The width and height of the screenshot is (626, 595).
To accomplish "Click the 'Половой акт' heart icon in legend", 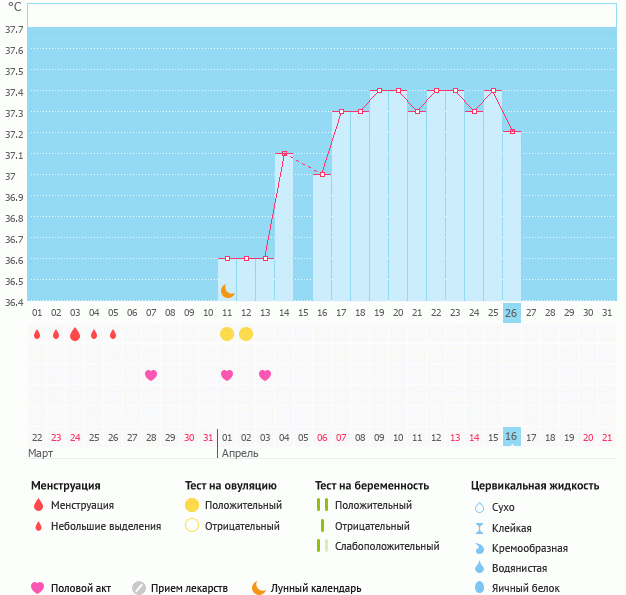I will coord(38,588).
